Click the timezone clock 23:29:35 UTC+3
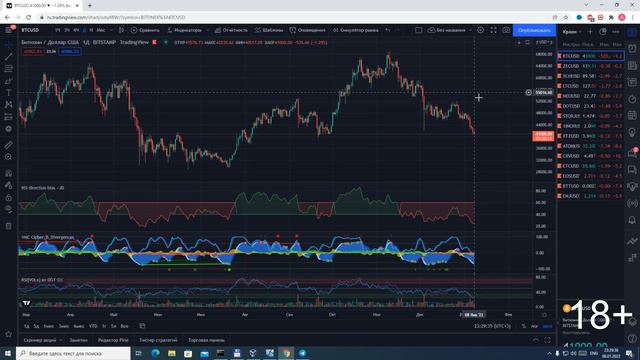This screenshot has height=360, width=640. point(492,326)
